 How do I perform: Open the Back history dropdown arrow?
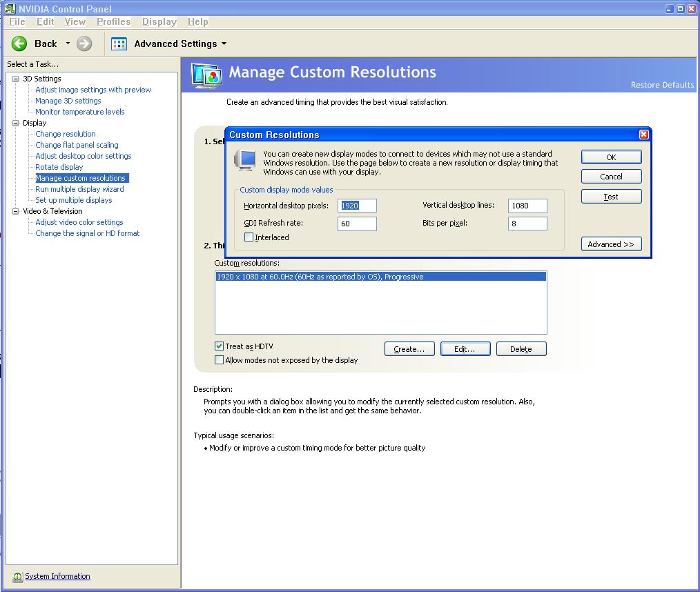[68, 43]
